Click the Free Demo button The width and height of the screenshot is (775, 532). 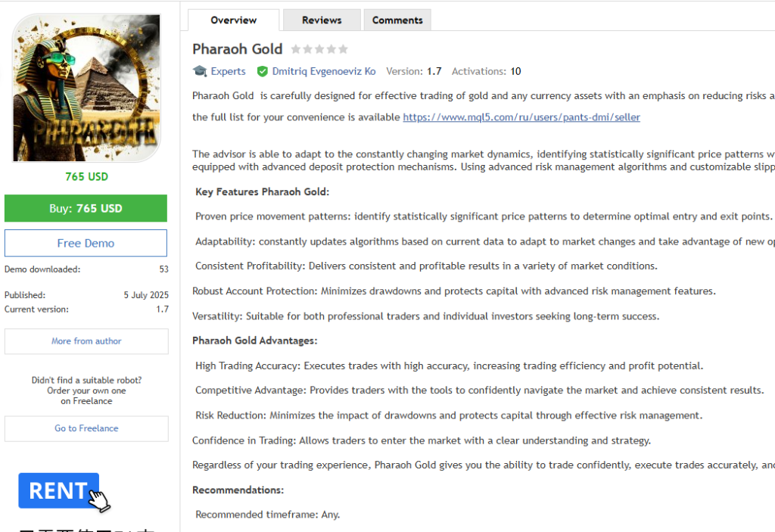pyautogui.click(x=86, y=243)
